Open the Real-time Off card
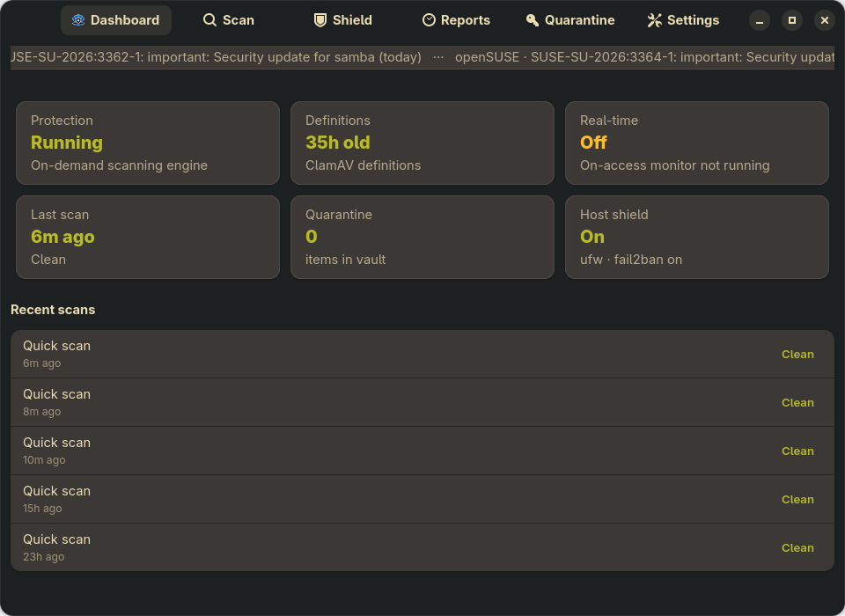This screenshot has width=845, height=616. click(x=697, y=143)
